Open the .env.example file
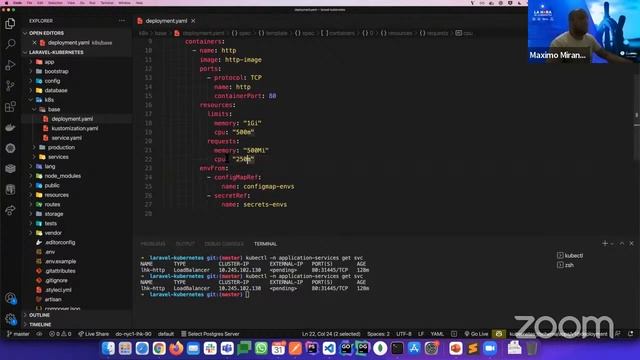 pos(60,261)
